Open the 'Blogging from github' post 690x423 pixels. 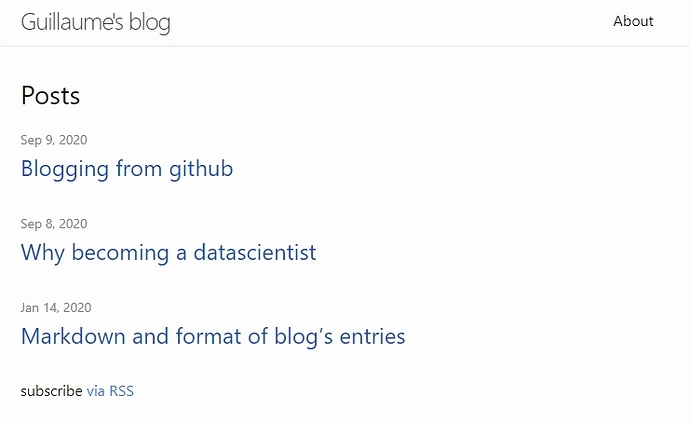coord(127,168)
